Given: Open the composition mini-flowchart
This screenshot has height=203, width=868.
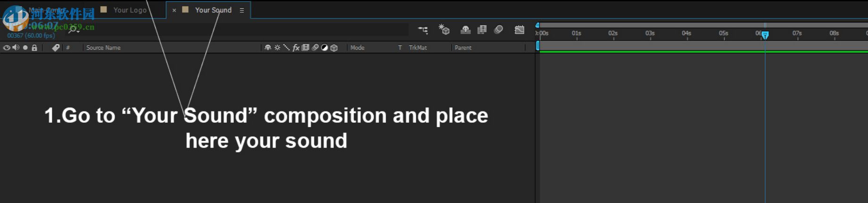Looking at the screenshot, I should click(423, 30).
